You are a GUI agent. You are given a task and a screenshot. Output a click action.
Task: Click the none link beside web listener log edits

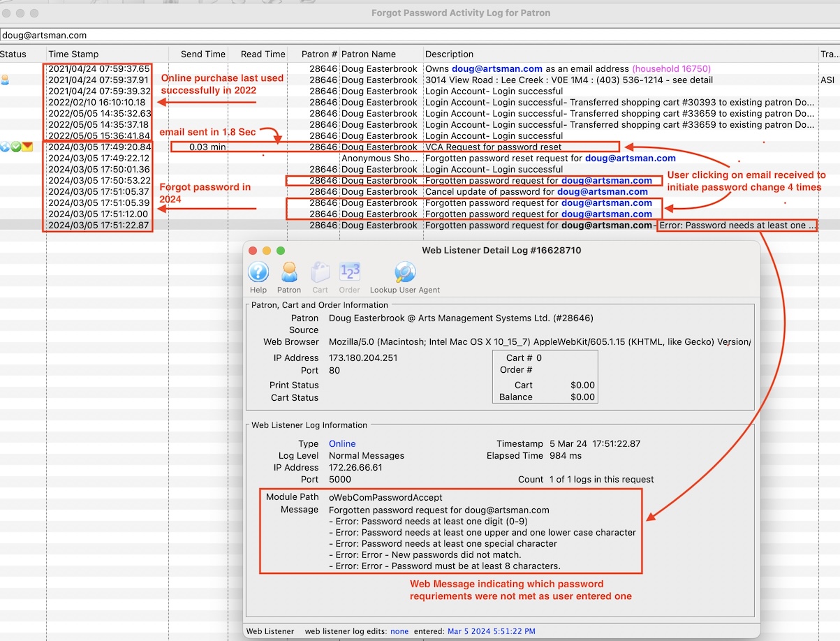coord(399,631)
